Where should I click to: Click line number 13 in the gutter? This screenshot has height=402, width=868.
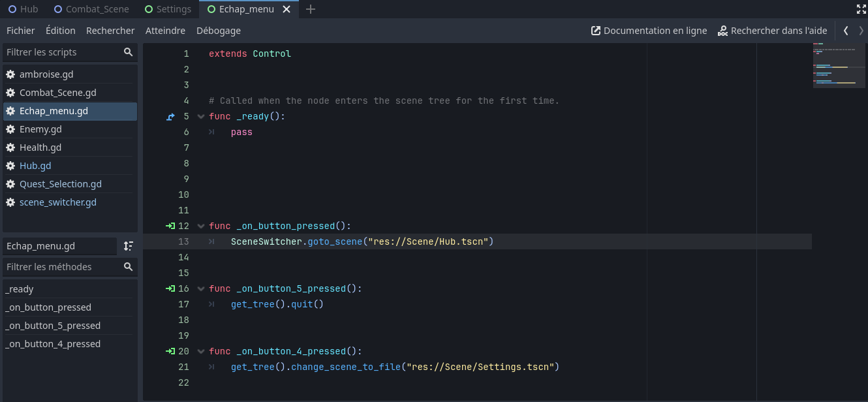184,241
